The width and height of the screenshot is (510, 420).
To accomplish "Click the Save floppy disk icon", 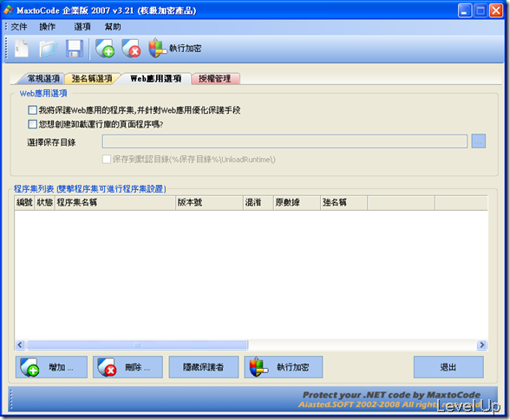I will [x=75, y=49].
